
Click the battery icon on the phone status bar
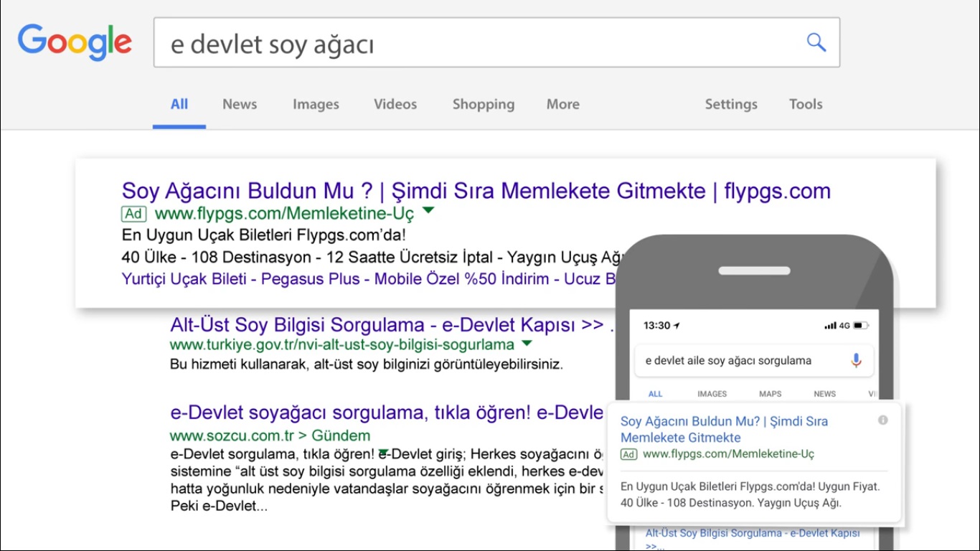point(862,325)
